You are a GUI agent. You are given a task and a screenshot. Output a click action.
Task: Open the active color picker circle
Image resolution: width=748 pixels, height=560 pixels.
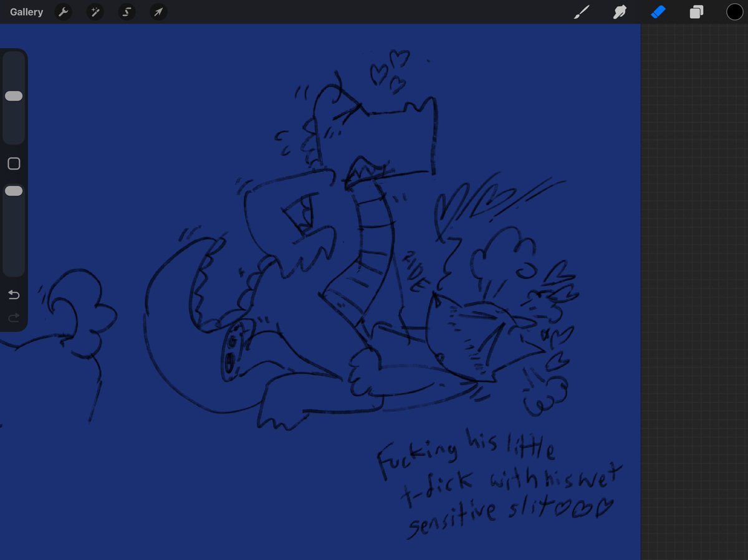[734, 12]
